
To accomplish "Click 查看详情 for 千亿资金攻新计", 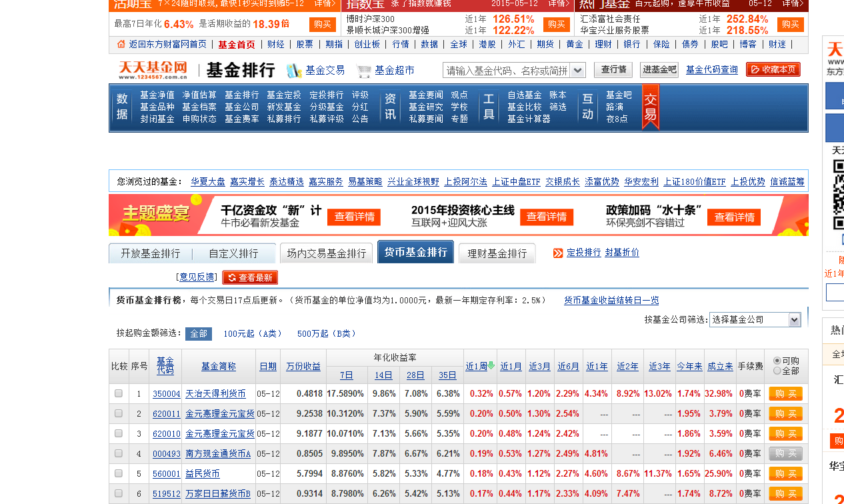I will tap(353, 217).
